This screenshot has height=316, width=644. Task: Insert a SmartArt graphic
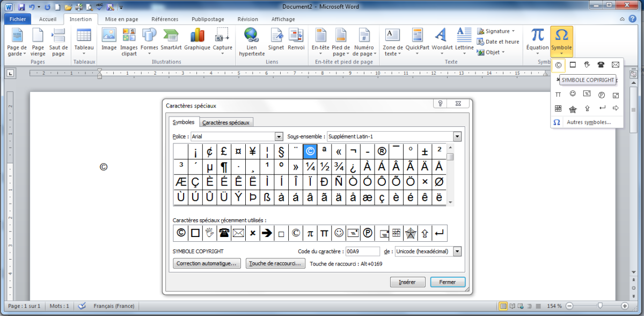[171, 39]
